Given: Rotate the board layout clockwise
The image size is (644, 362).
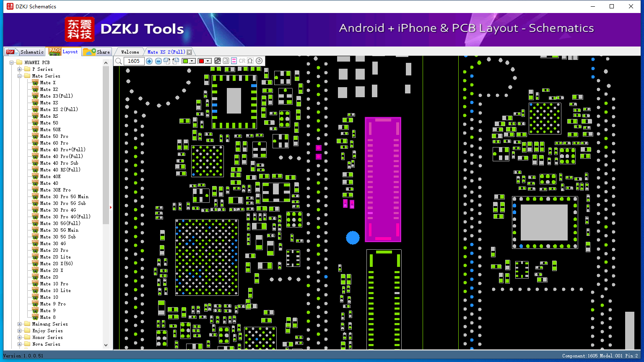Looking at the screenshot, I should [167, 61].
